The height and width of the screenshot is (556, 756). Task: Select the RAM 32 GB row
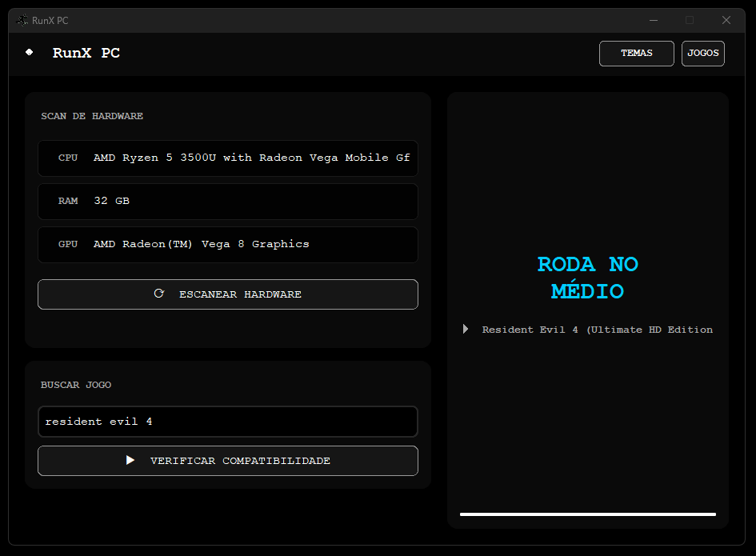coord(228,201)
